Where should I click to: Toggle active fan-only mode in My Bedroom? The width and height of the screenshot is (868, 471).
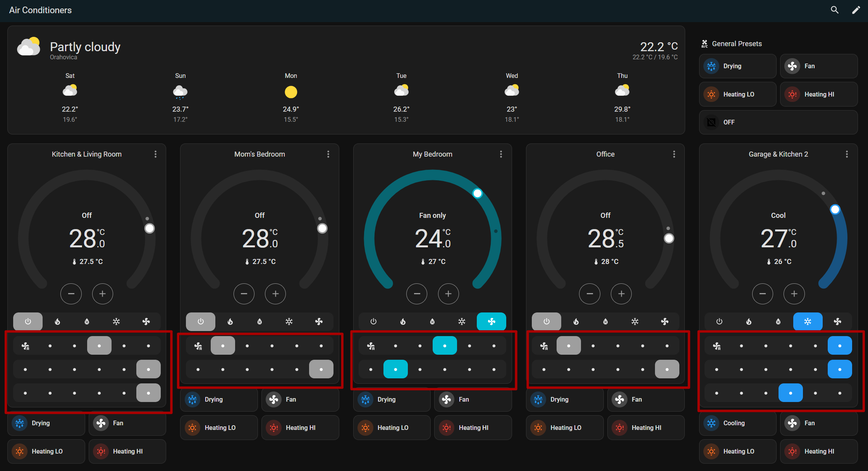tap(492, 321)
